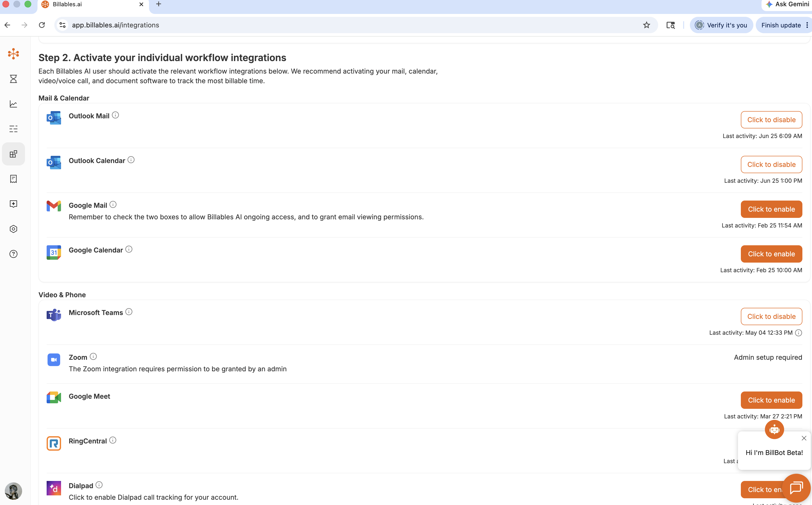Reload the integrations page
Viewport: 812px width, 505px height.
pyautogui.click(x=42, y=25)
